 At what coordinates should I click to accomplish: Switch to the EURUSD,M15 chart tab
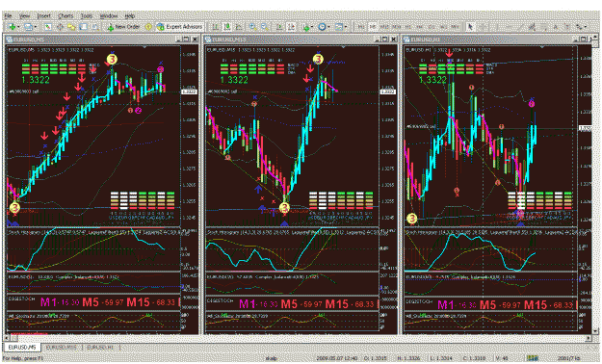tap(61, 347)
